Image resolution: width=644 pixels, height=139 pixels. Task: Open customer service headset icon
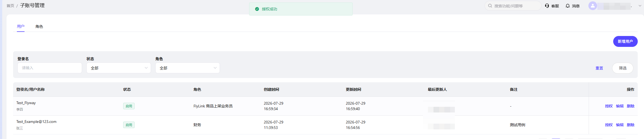click(547, 6)
